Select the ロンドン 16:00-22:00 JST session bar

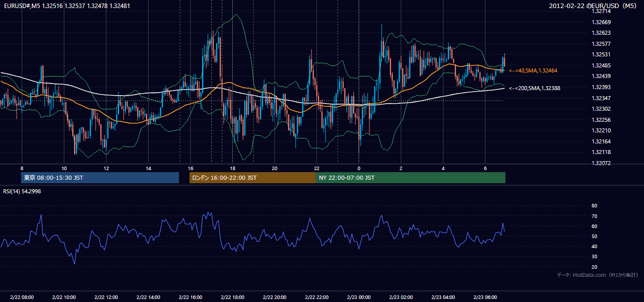(x=252, y=178)
